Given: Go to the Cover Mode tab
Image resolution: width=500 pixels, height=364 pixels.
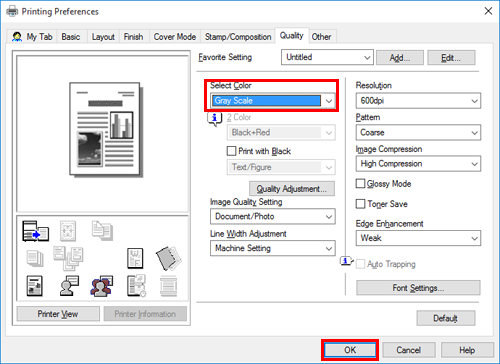Looking at the screenshot, I should pyautogui.click(x=175, y=37).
